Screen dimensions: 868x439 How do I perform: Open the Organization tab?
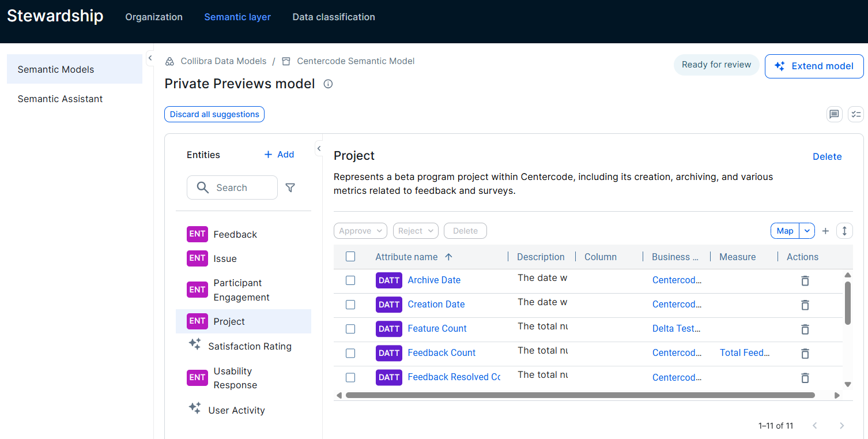[153, 17]
